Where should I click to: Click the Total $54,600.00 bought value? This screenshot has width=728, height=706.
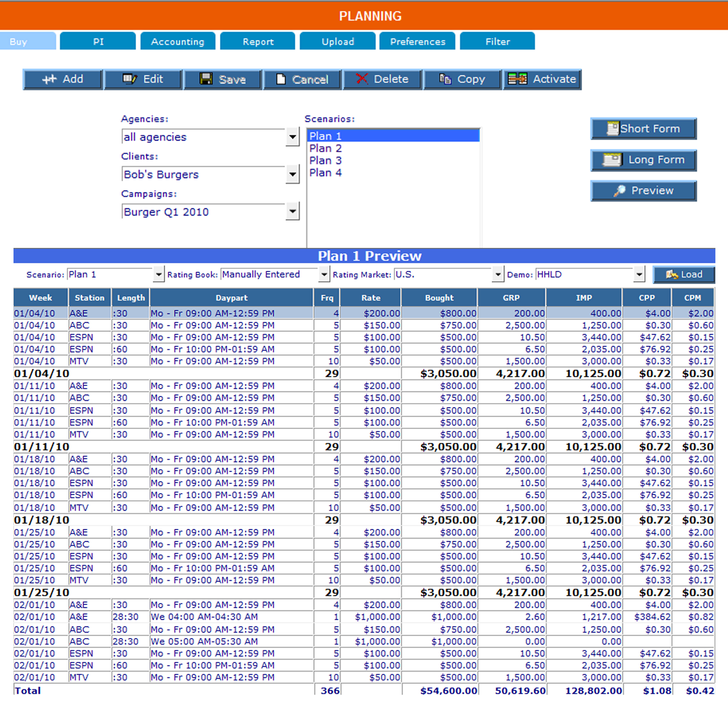449,691
